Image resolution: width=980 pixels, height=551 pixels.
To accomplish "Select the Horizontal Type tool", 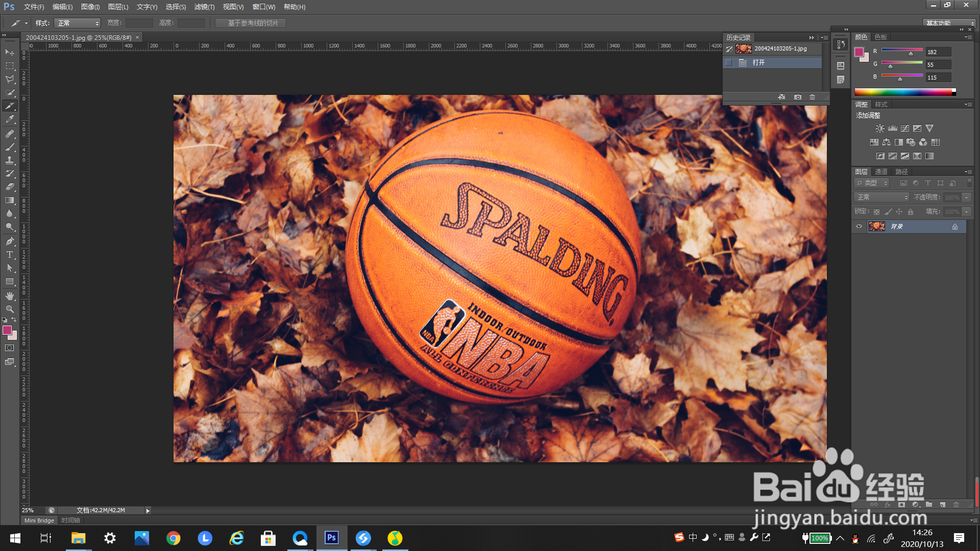I will coord(10,255).
